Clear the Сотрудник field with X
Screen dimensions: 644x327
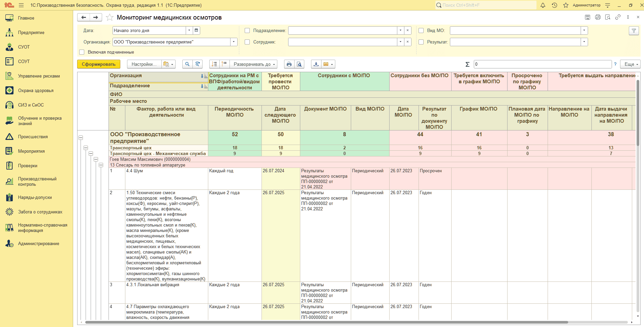[x=407, y=42]
